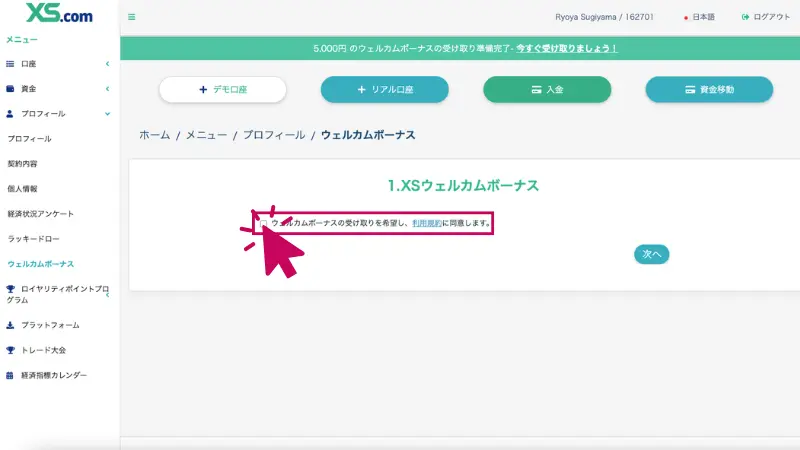The width and height of the screenshot is (800, 450).
Task: Click the card icon on 入金 button
Action: pyautogui.click(x=536, y=89)
